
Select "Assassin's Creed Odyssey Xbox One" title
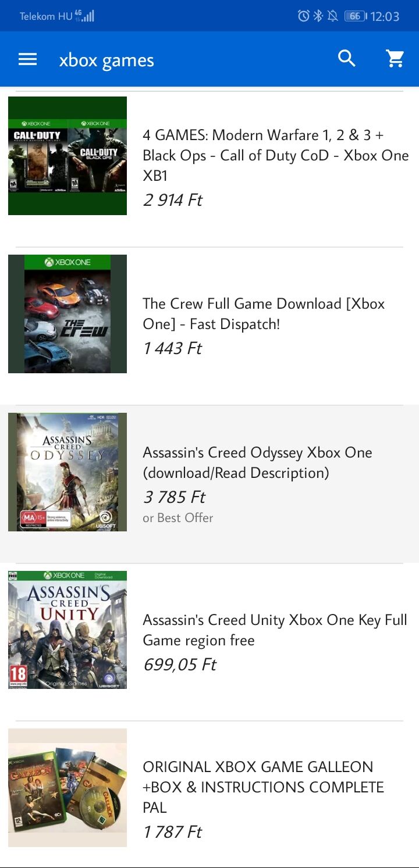click(x=257, y=462)
